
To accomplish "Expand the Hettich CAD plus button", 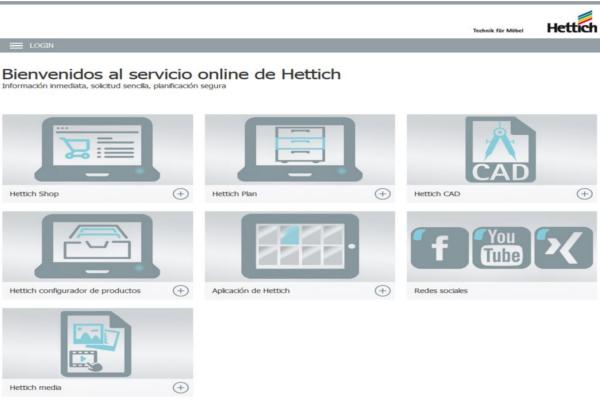I will (584, 194).
